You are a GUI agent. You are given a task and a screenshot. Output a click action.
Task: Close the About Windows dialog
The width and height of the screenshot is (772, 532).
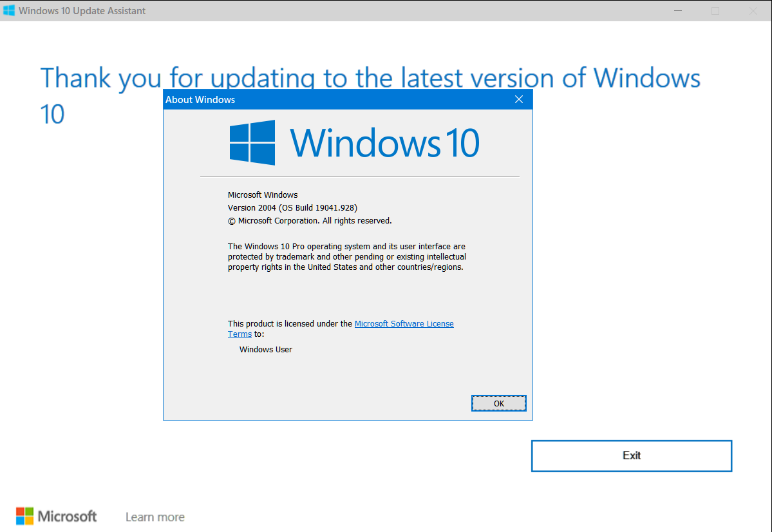click(519, 99)
